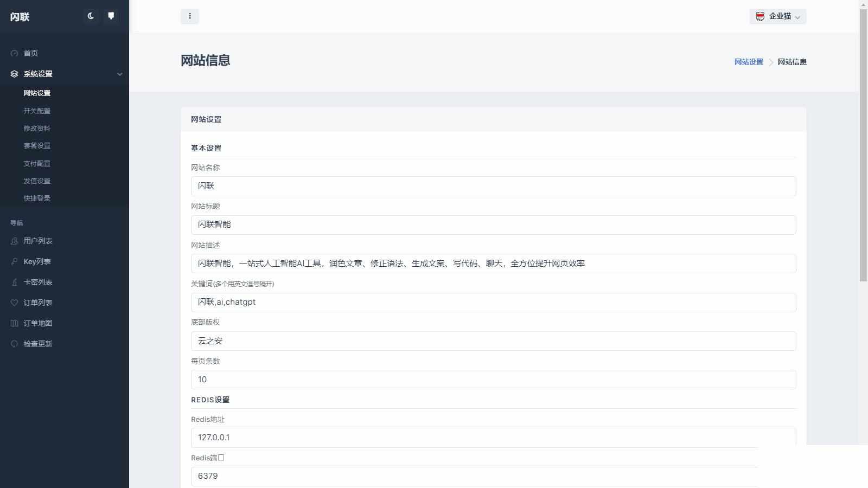Click the 闪联 logo link

click(x=20, y=17)
